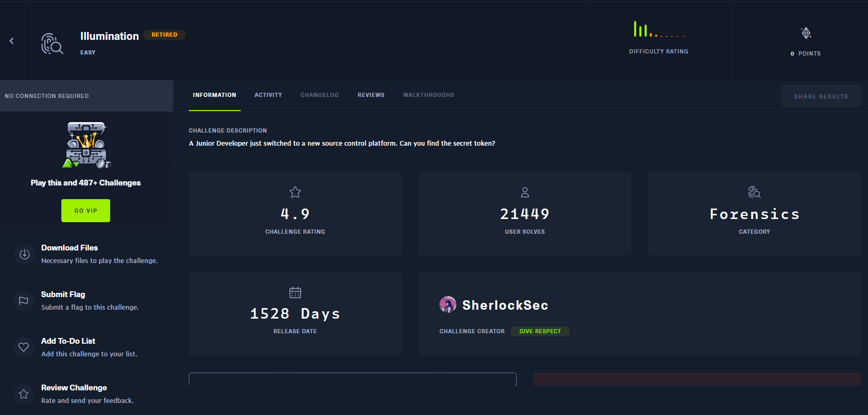Click the Give Respect button
The image size is (868, 415).
pyautogui.click(x=540, y=331)
